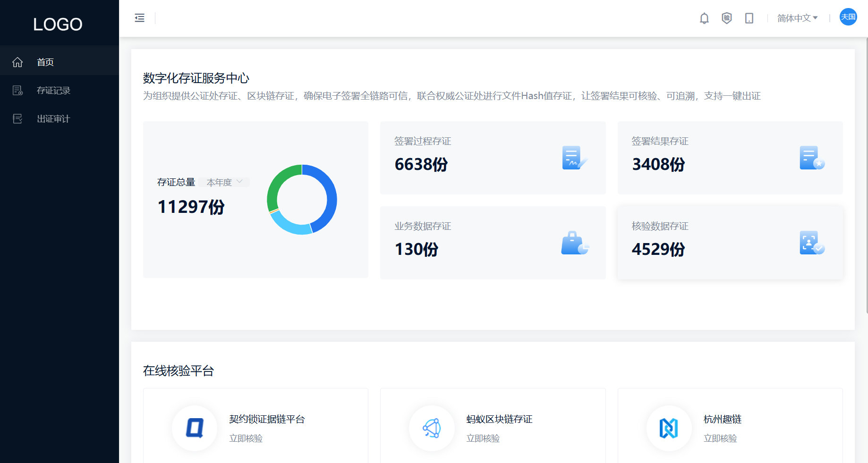Open 存证记录 from the sidebar
Image resolution: width=868 pixels, height=463 pixels.
[x=53, y=90]
